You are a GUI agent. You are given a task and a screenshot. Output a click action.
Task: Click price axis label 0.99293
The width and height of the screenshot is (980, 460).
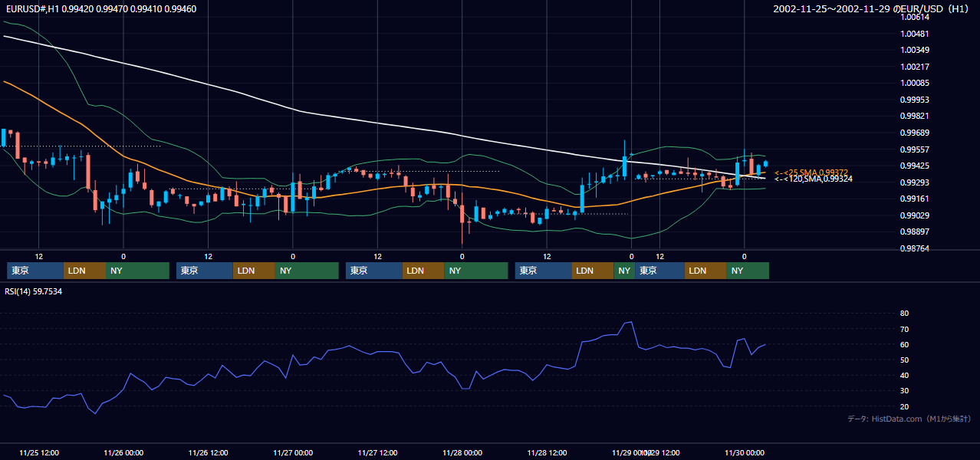915,182
